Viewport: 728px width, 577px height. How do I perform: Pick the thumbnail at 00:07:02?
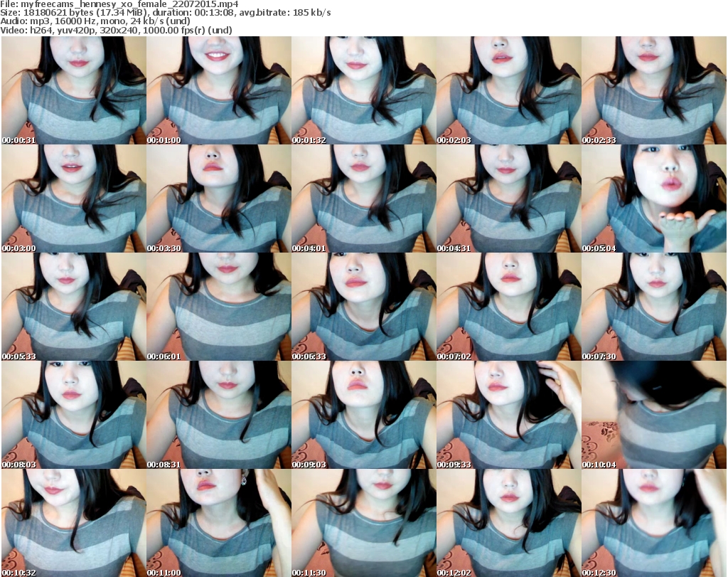(509, 307)
